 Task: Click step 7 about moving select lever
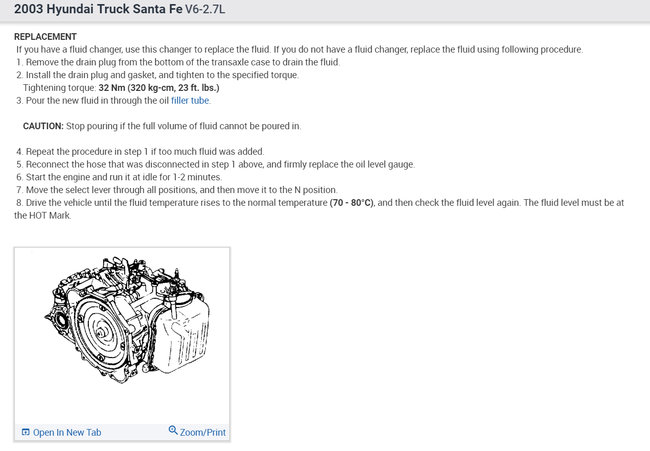click(x=177, y=190)
